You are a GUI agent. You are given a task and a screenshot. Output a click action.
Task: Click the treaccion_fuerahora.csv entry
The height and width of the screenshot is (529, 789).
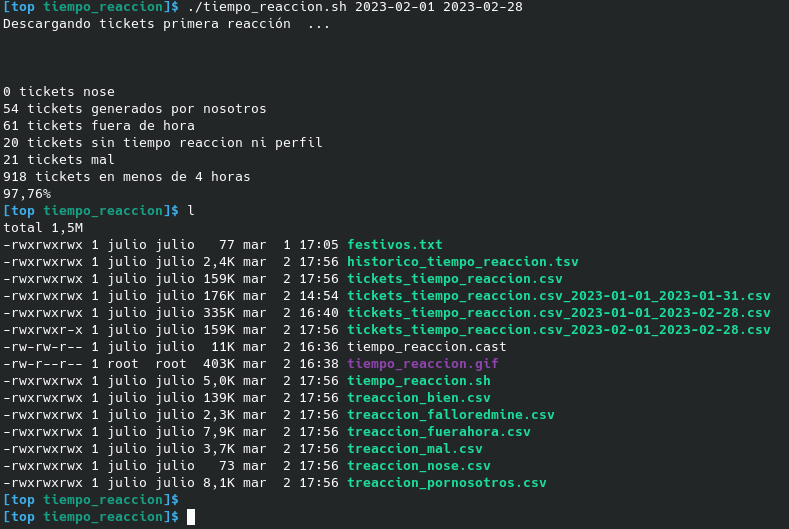(x=438, y=432)
